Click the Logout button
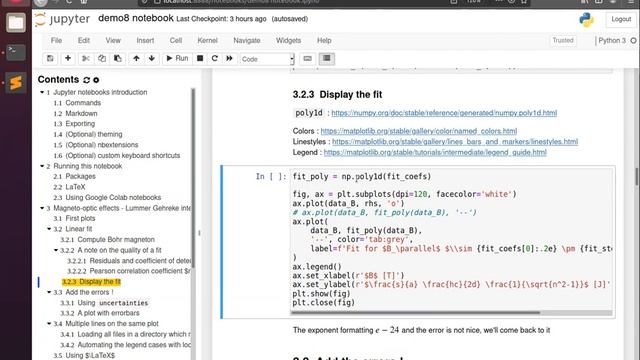Viewport: 640px width, 360px height. (621, 19)
